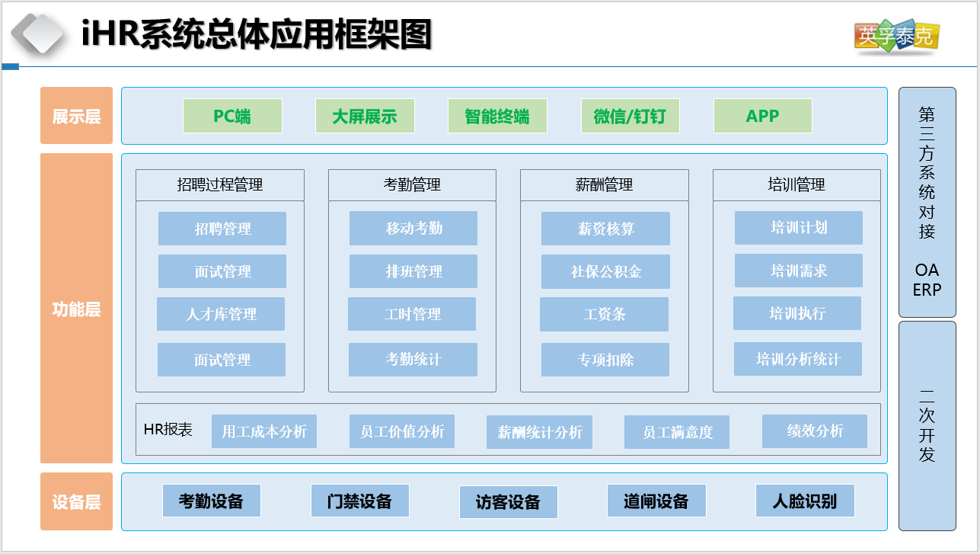Select the PC端 box in display layer
This screenshot has width=980, height=554.
point(232,117)
